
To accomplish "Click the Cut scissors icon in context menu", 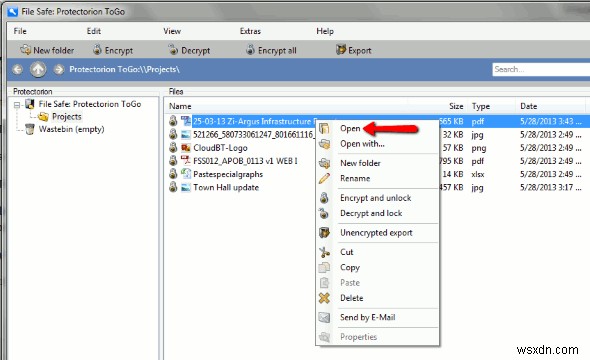I will coord(324,252).
